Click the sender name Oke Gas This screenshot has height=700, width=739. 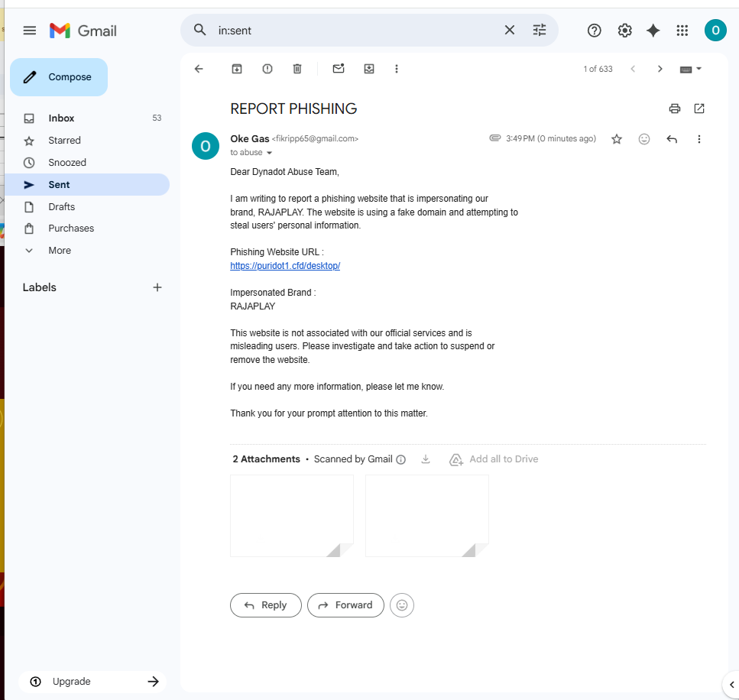pos(249,138)
